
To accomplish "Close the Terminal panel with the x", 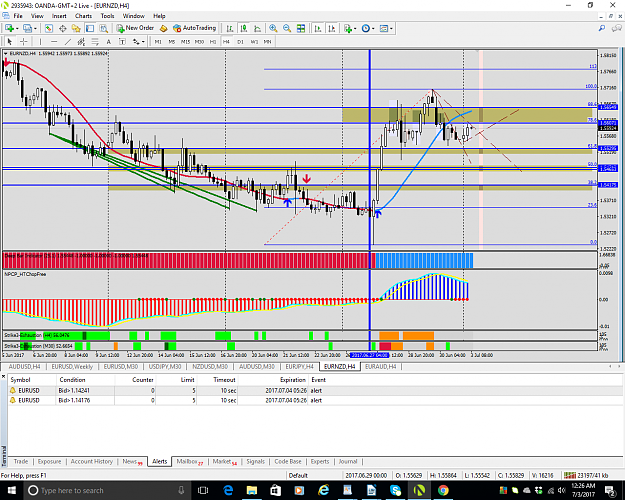I will (4, 376).
